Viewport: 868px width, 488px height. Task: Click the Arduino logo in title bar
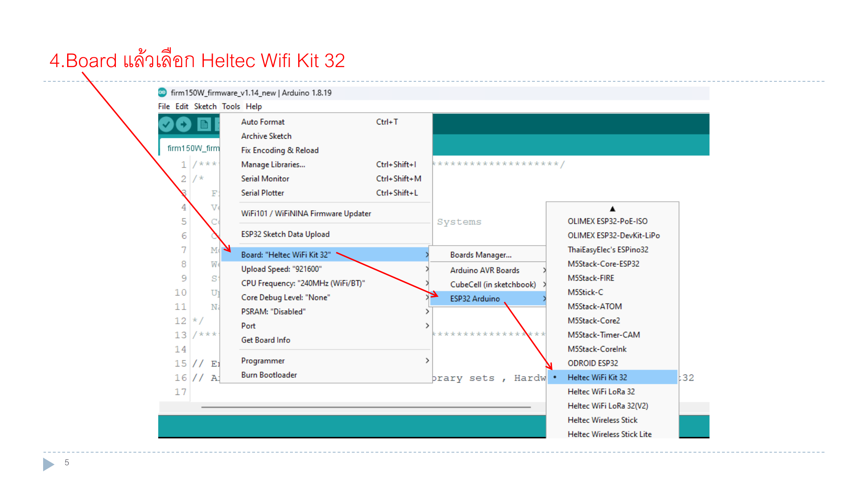tap(162, 93)
